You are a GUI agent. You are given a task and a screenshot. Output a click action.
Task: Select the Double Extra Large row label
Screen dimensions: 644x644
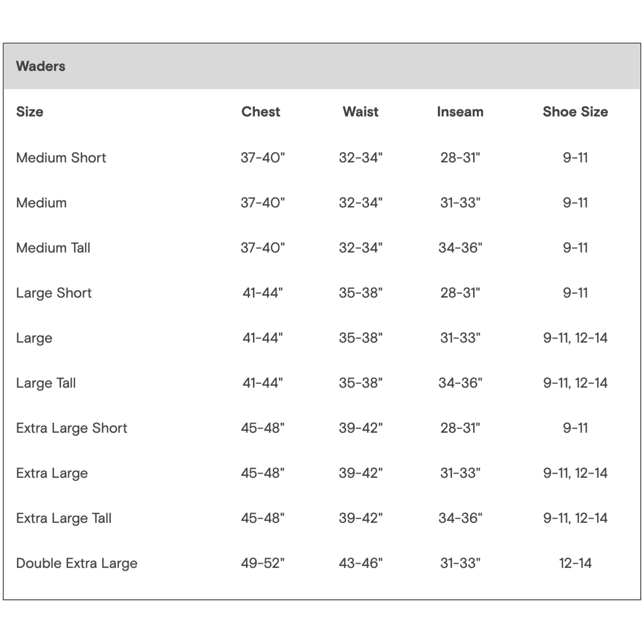pyautogui.click(x=77, y=563)
